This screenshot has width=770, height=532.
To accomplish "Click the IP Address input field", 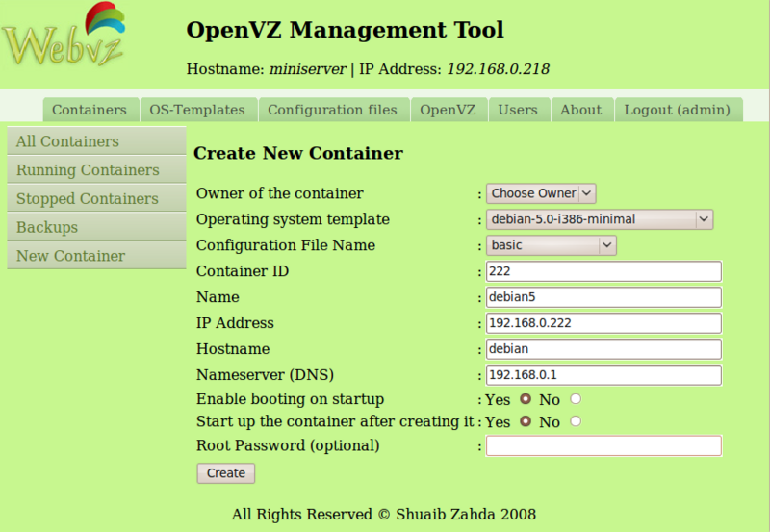I will tap(603, 323).
